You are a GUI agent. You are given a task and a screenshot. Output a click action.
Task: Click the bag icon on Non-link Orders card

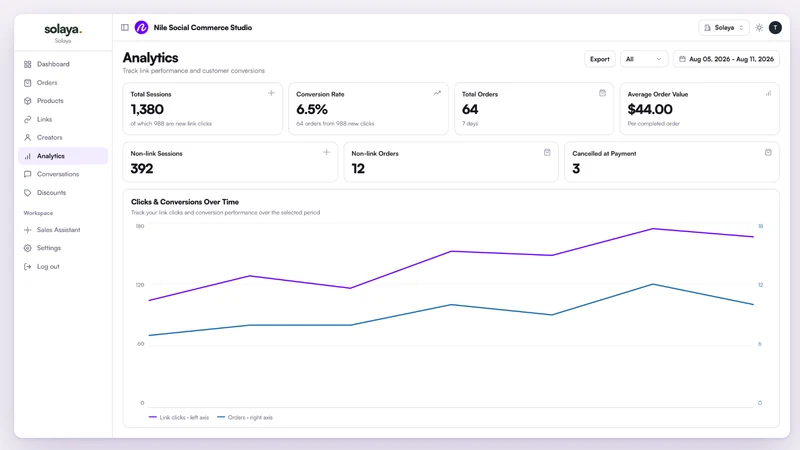click(547, 152)
